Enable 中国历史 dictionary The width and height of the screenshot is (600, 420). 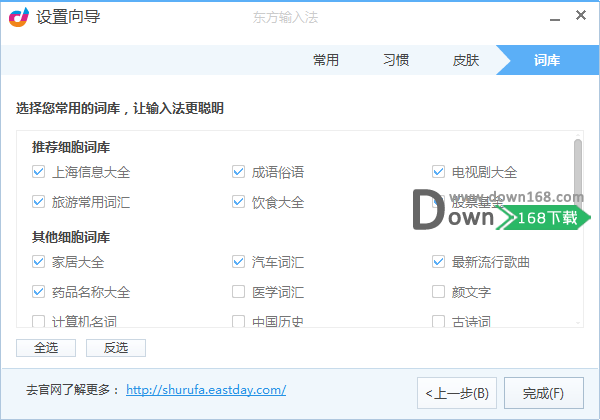(238, 321)
